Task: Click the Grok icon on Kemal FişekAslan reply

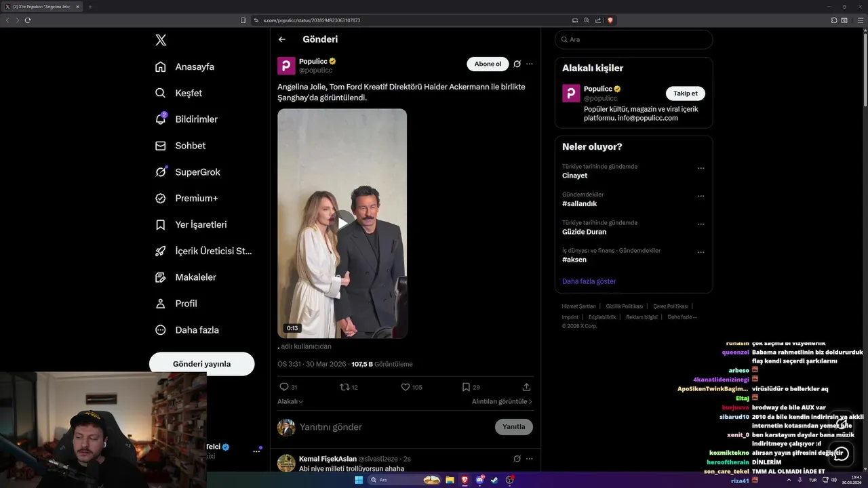Action: pyautogui.click(x=517, y=459)
